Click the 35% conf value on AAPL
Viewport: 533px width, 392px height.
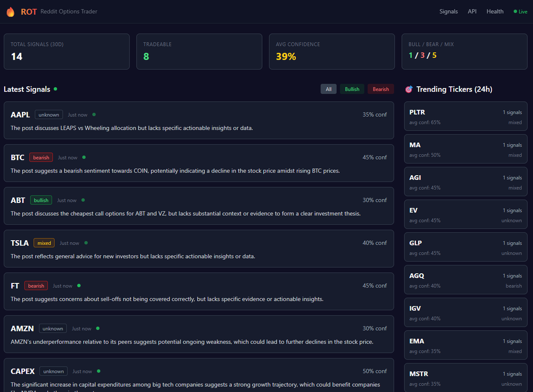(x=375, y=115)
